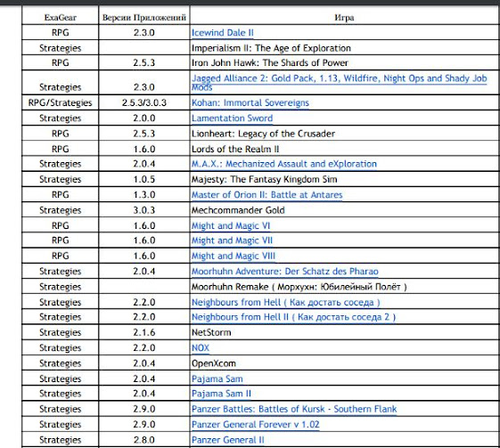The width and height of the screenshot is (500, 448).
Task: Select Strategies cell in the Imperialism II row
Action: click(x=61, y=48)
